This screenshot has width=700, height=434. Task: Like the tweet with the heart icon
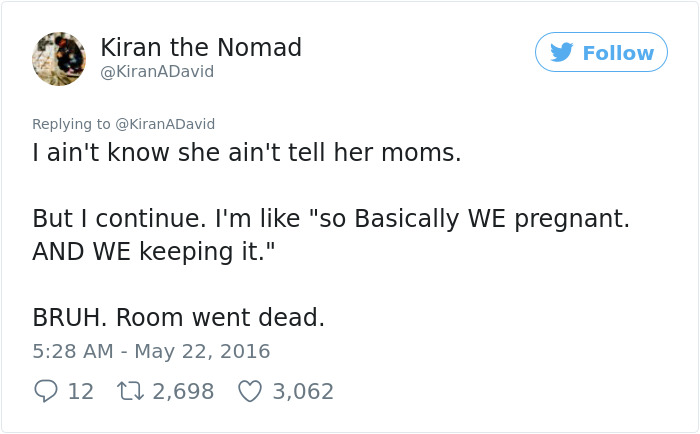(x=249, y=391)
